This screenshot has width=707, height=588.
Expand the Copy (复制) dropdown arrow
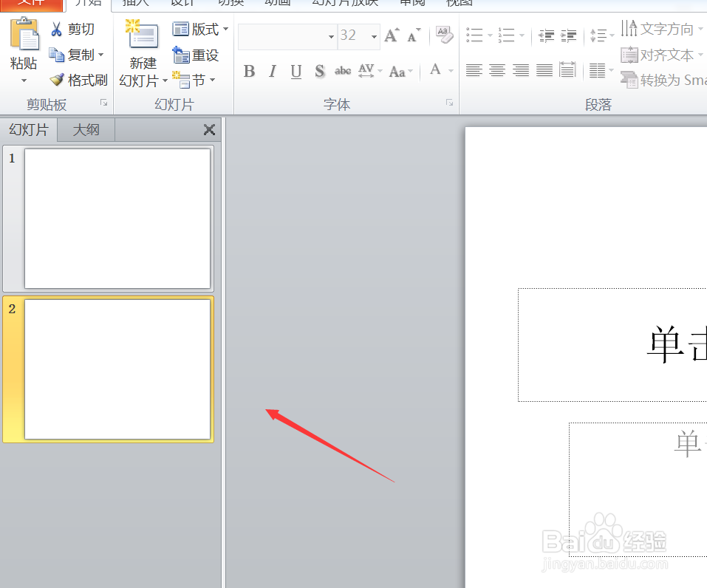[x=101, y=55]
